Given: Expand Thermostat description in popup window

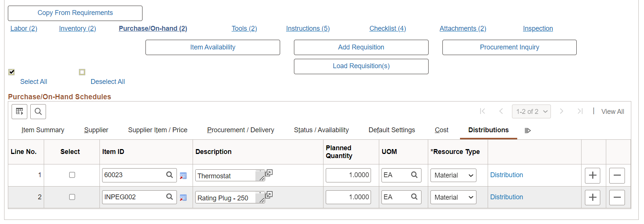Looking at the screenshot, I should click(x=269, y=173).
